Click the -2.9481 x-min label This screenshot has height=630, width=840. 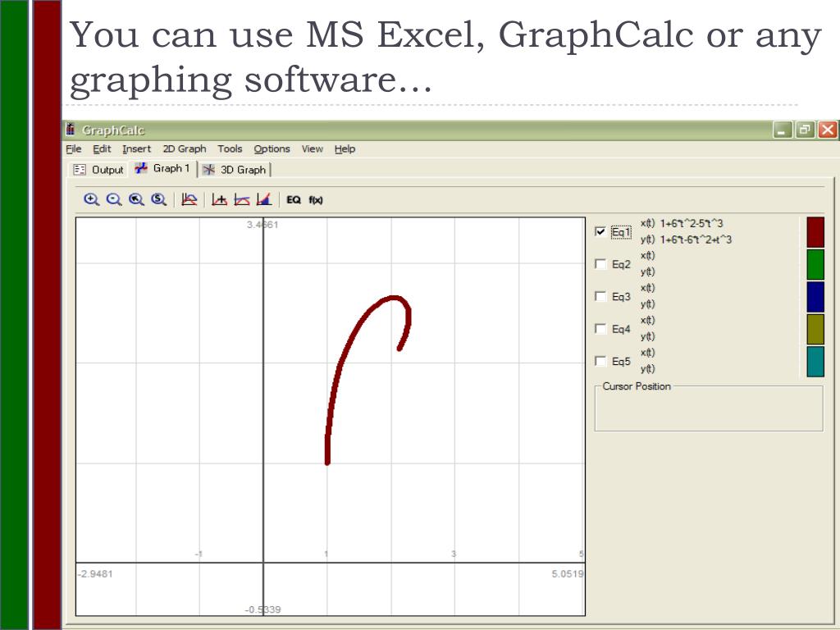(95, 573)
